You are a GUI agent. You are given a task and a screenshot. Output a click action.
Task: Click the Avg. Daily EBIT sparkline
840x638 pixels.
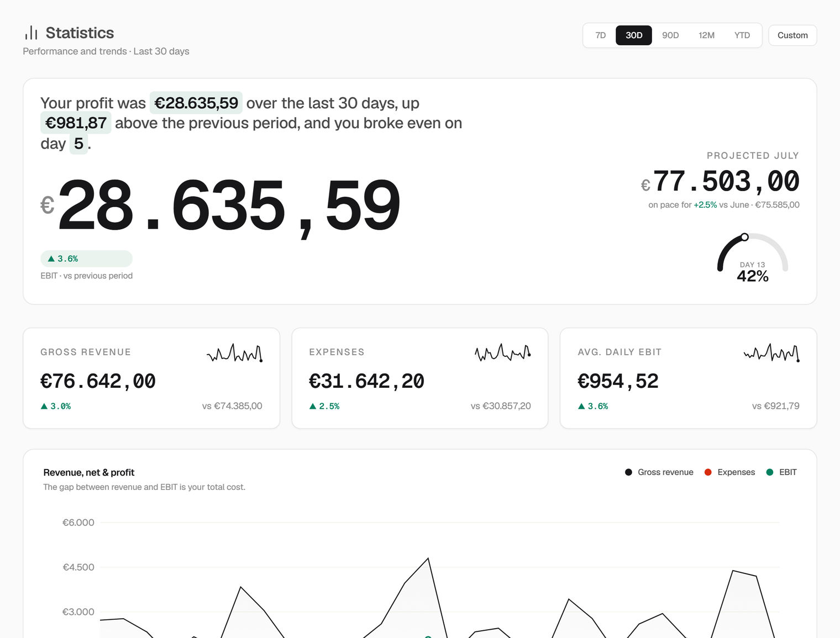pos(771,352)
